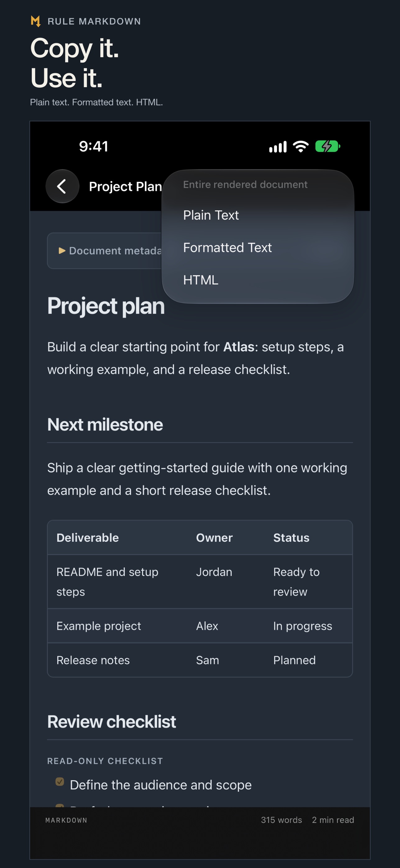Image resolution: width=400 pixels, height=868 pixels.
Task: Click the 'Project plan' heading
Action: (106, 306)
